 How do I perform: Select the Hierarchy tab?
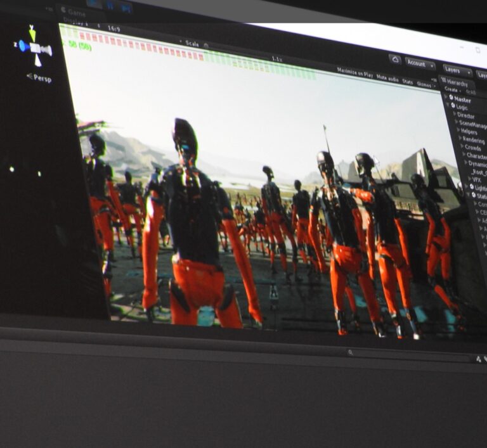(x=456, y=82)
